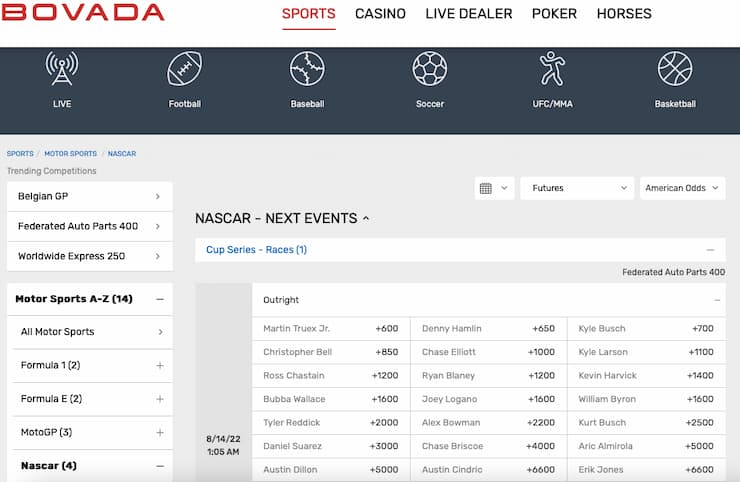Switch to the POKER tab
The width and height of the screenshot is (740, 482).
(x=554, y=14)
